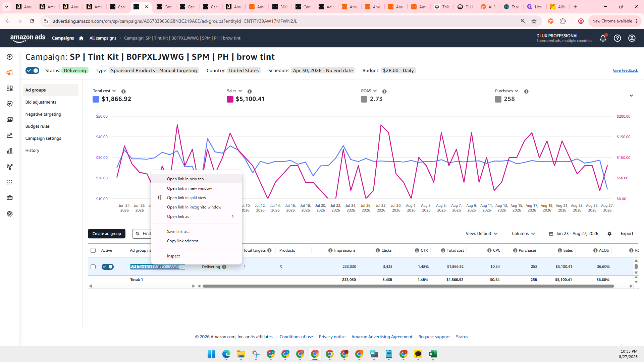Open the Give feedback link

point(625,70)
